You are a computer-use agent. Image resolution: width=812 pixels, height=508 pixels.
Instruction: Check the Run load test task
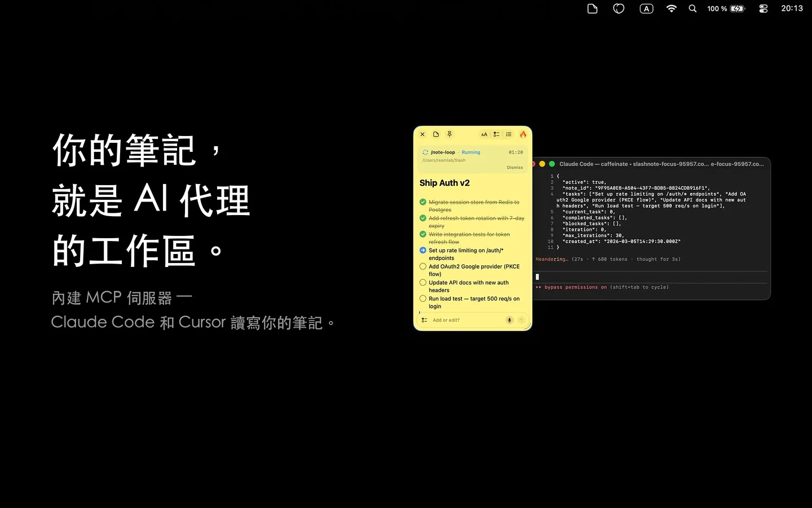[423, 299]
